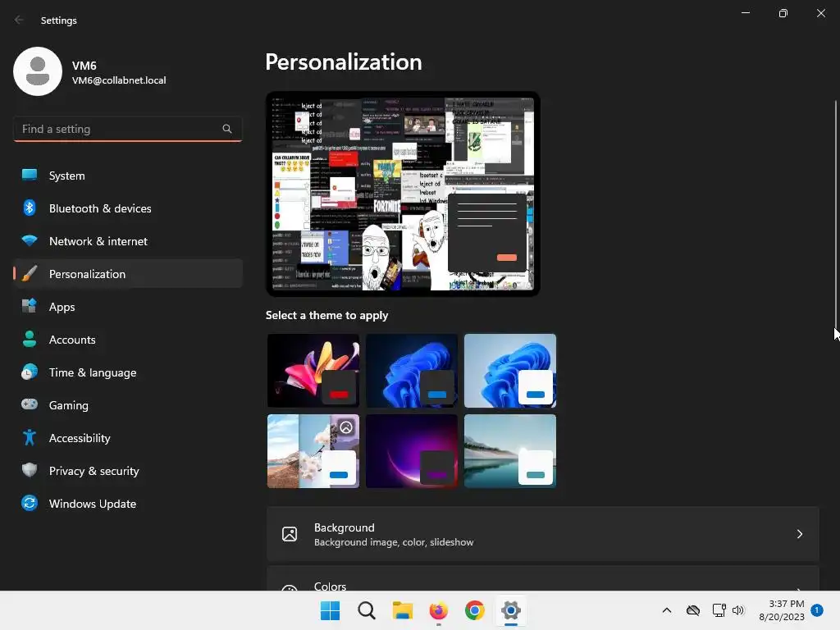
Task: Click the Accounts person icon
Action: [30, 339]
